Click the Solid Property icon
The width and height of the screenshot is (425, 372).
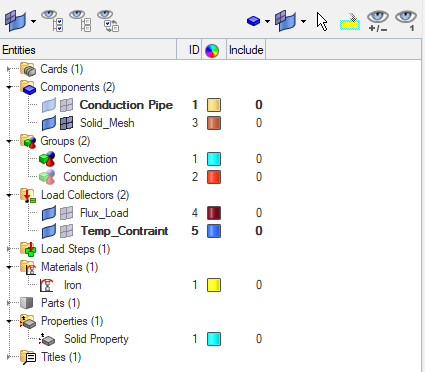[x=47, y=339]
